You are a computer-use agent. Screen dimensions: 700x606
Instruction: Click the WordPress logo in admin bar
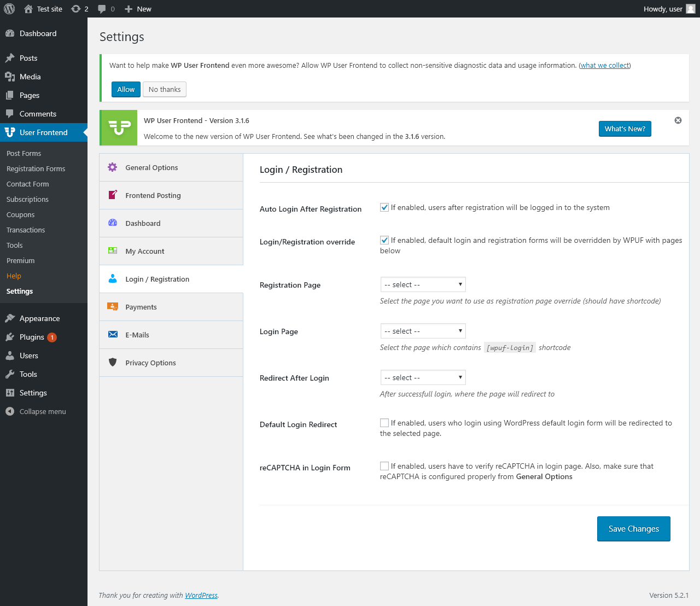pyautogui.click(x=9, y=9)
